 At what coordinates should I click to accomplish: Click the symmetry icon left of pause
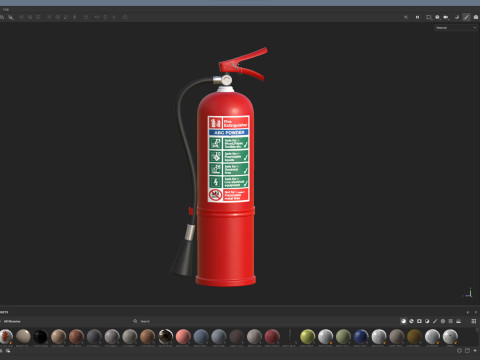[406, 17]
